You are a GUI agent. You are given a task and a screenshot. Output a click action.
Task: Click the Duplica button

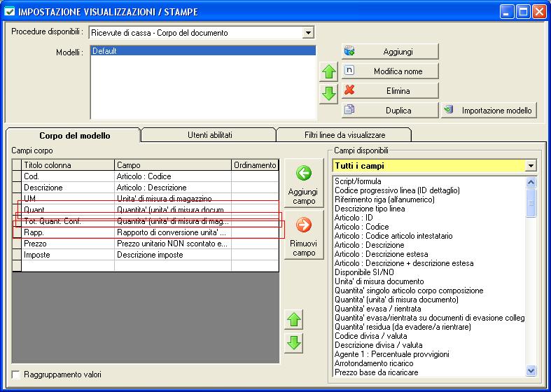click(x=390, y=111)
